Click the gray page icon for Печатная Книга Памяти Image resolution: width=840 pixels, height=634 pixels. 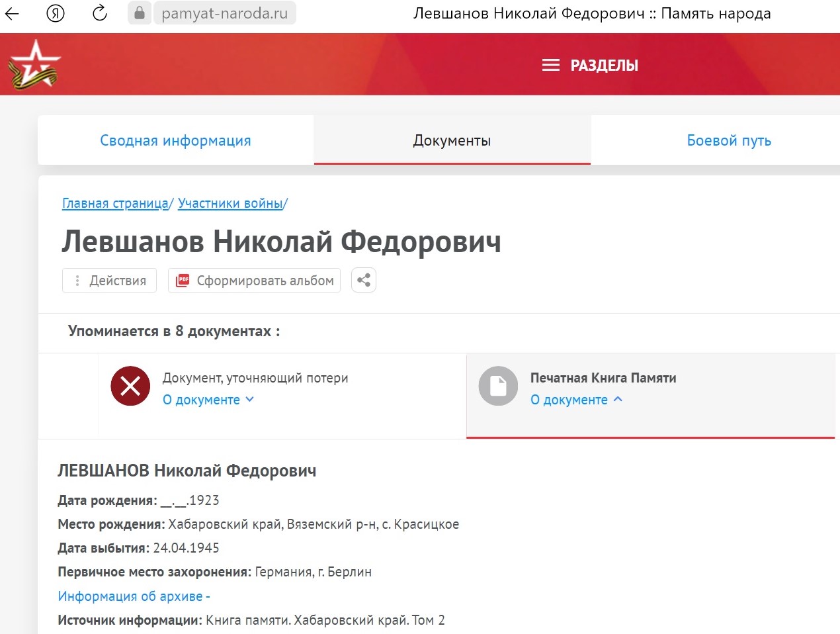[498, 386]
